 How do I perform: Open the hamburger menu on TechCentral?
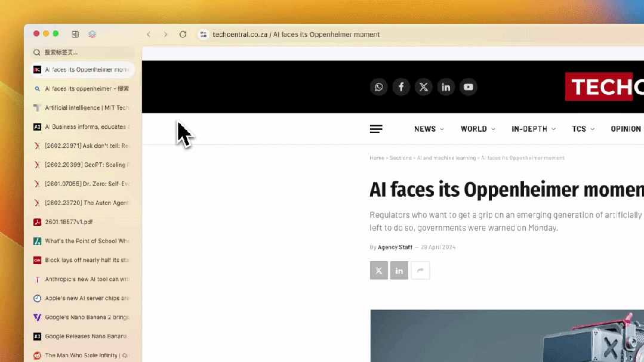click(x=376, y=129)
